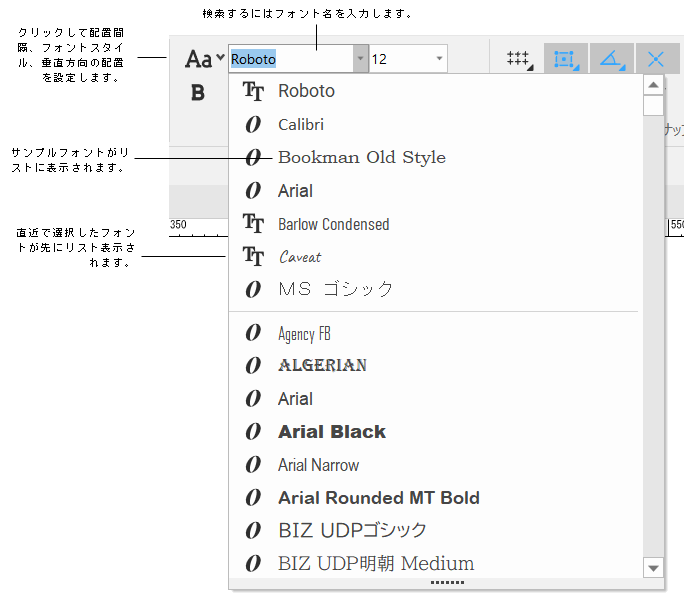The width and height of the screenshot is (684, 601).
Task: Toggle the object snap square icon
Action: point(565,59)
